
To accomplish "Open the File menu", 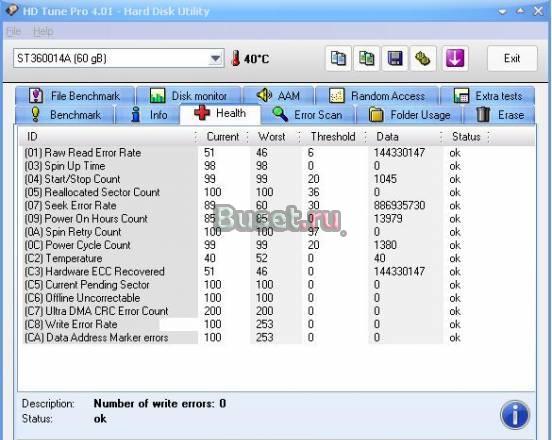I will coord(14,31).
